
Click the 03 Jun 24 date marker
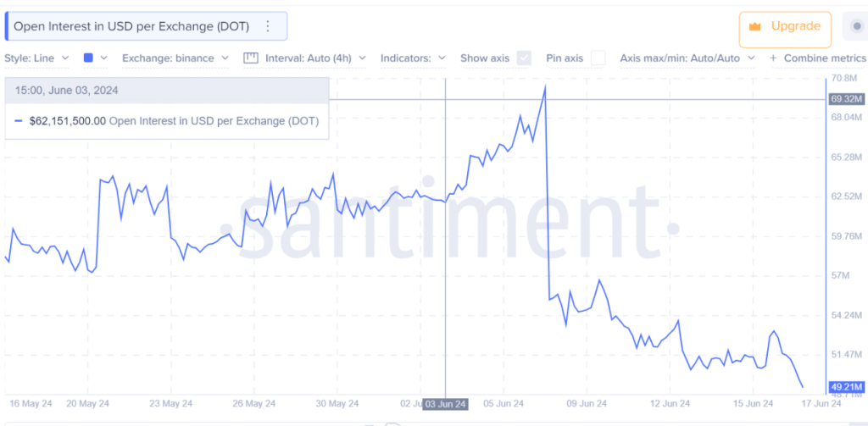[x=446, y=404]
